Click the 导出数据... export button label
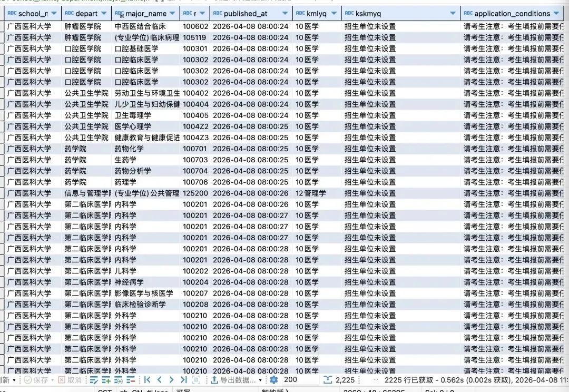Screen dimensions: 569x392 coord(238,380)
